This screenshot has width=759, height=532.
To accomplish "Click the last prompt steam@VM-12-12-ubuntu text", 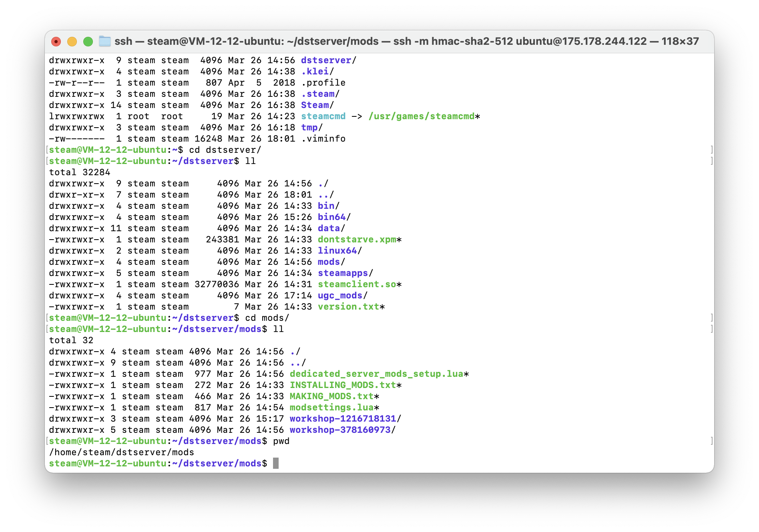I will [x=108, y=464].
